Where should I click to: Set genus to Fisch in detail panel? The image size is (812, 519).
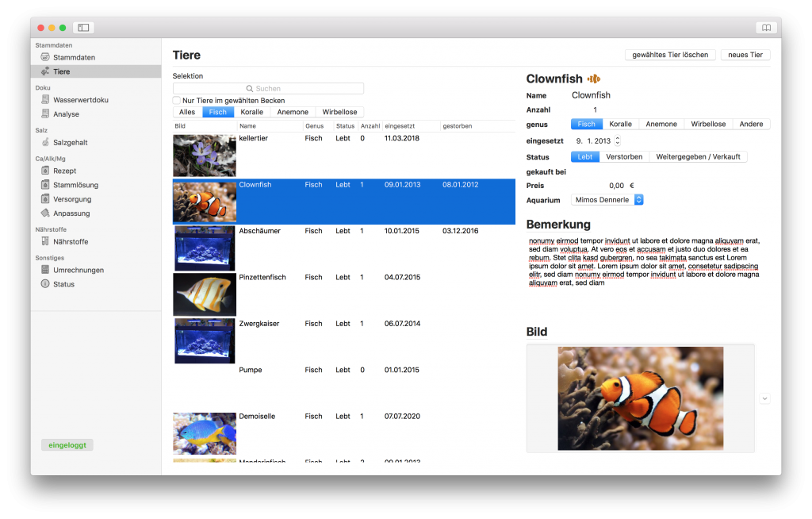[x=586, y=124]
